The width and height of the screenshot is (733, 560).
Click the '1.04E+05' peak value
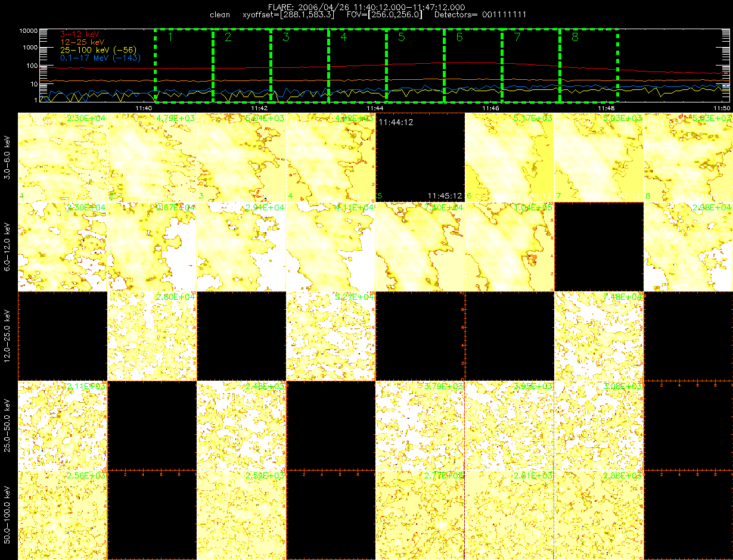point(533,207)
